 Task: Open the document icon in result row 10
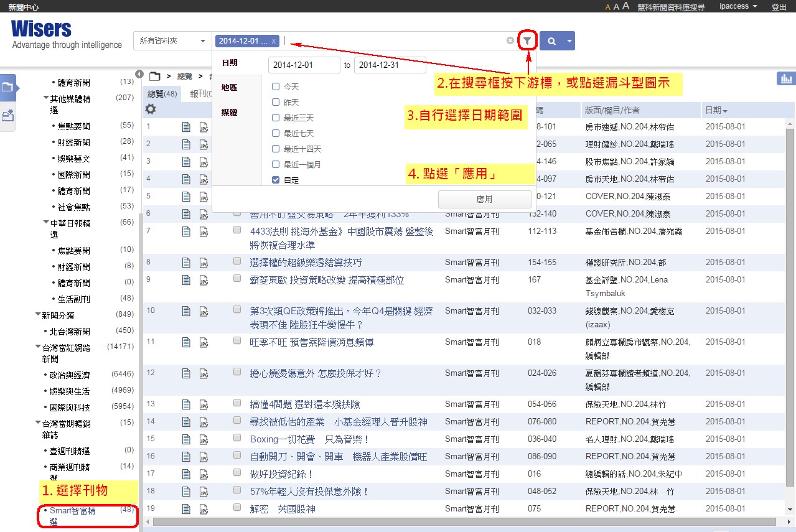click(x=186, y=311)
